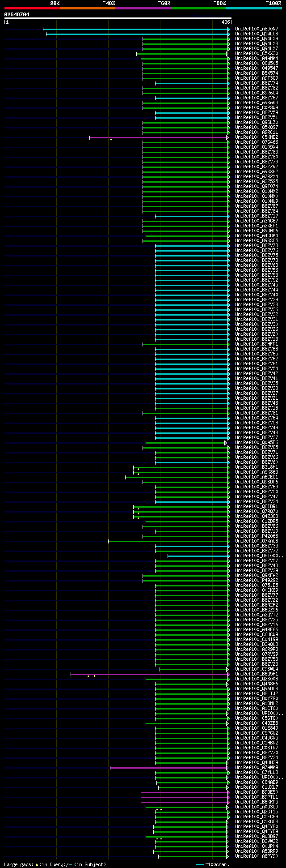Open the UniRef100_Q0A5F6 hit label
Viewport: 286px width, 868px height.
coord(257,443)
